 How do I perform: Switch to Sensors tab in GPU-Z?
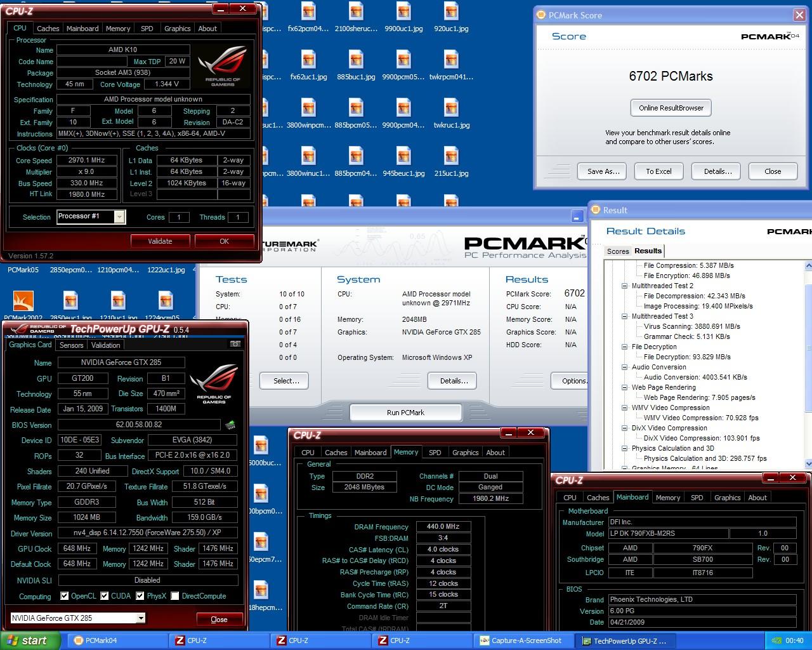[71, 345]
